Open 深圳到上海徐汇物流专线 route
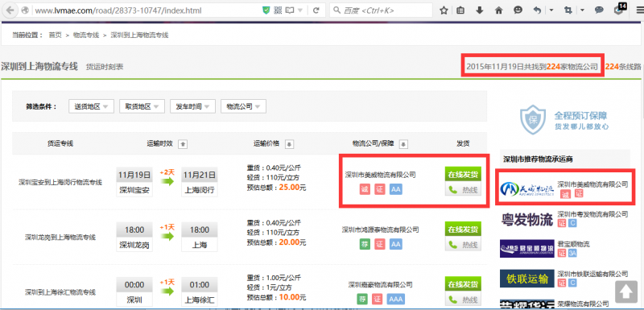Screen dimensions: 644x310 click(x=60, y=292)
